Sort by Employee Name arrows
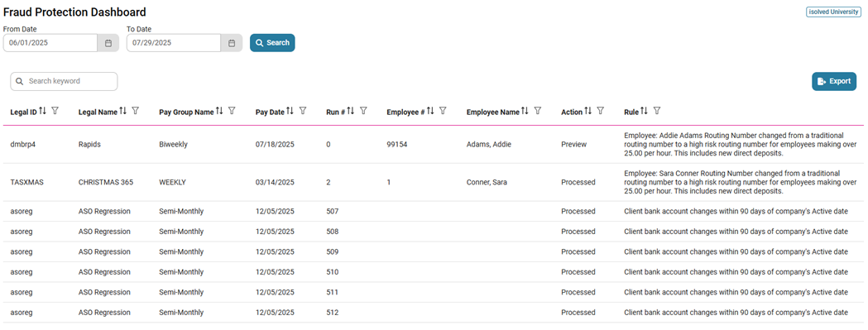This screenshot has width=868, height=330. [x=525, y=112]
